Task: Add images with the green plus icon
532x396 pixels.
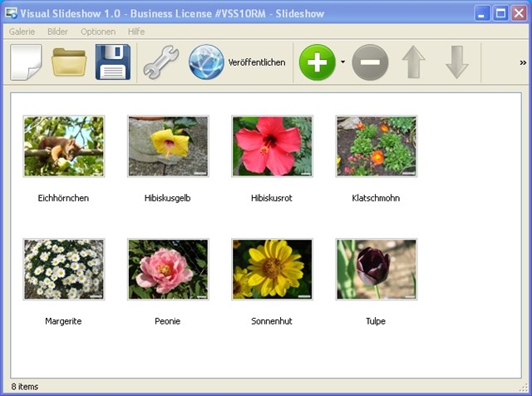Action: coord(317,62)
